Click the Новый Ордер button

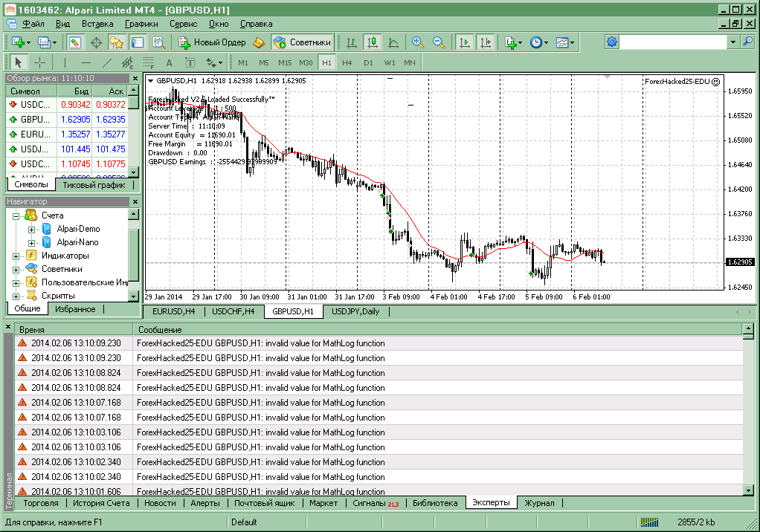coord(212,42)
